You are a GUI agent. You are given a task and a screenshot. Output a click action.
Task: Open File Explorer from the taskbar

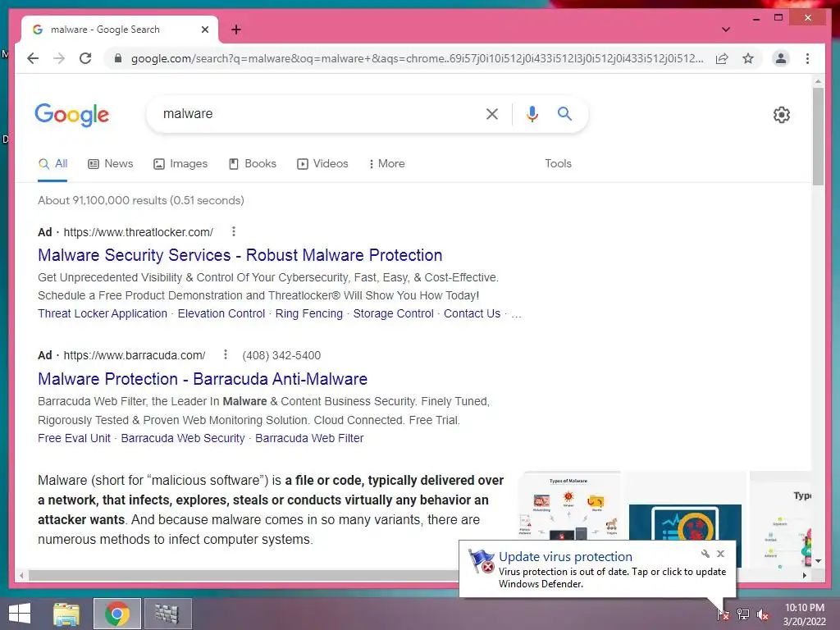point(66,614)
